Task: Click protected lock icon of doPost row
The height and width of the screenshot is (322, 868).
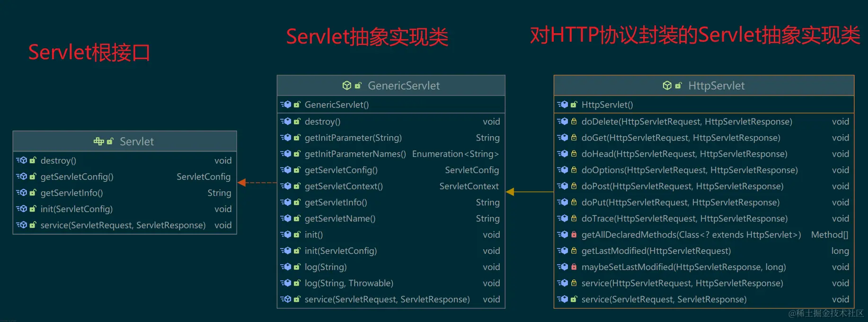Action: [x=574, y=186]
